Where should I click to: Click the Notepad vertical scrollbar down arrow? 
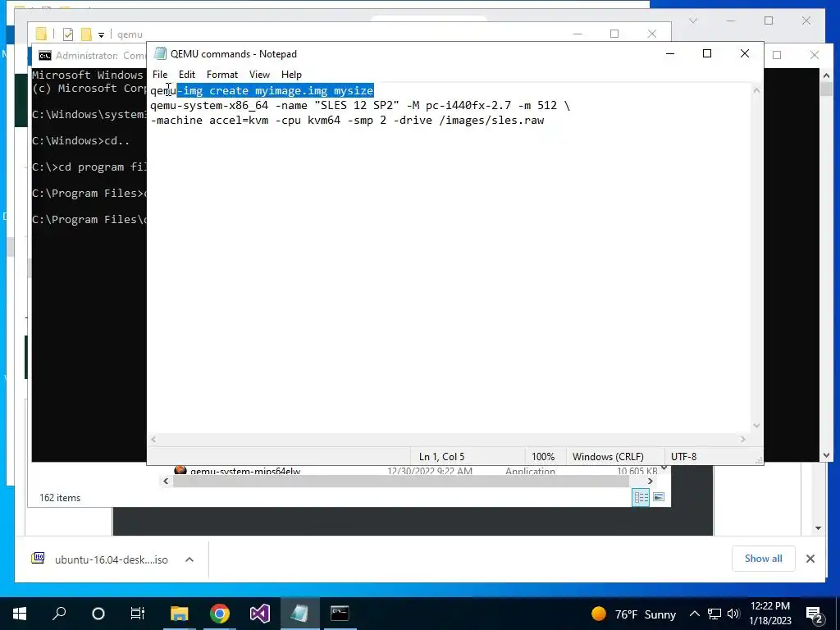pos(756,426)
